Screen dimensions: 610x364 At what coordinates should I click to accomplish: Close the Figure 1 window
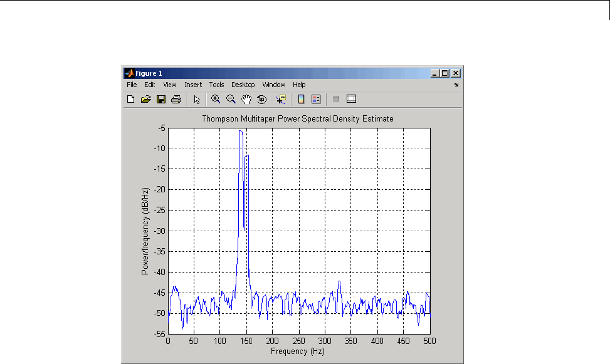456,73
